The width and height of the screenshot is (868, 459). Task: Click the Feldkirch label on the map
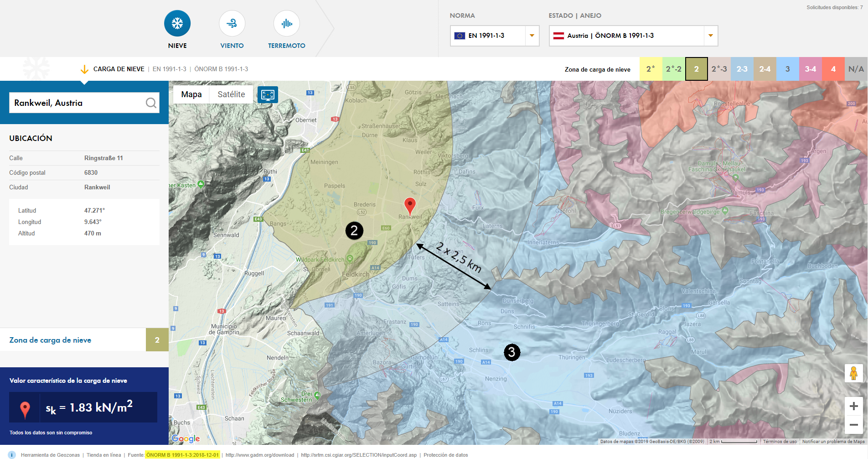pyautogui.click(x=356, y=274)
